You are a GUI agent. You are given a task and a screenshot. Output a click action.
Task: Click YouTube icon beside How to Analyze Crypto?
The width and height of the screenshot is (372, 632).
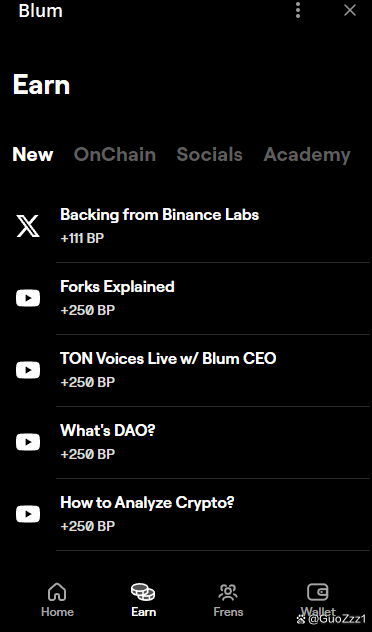[x=28, y=514]
